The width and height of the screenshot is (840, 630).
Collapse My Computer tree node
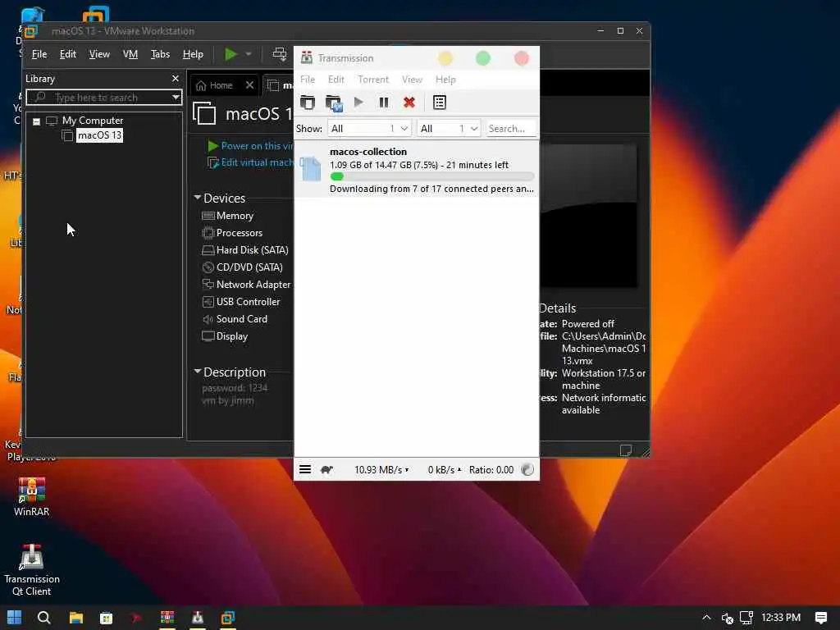click(x=36, y=121)
